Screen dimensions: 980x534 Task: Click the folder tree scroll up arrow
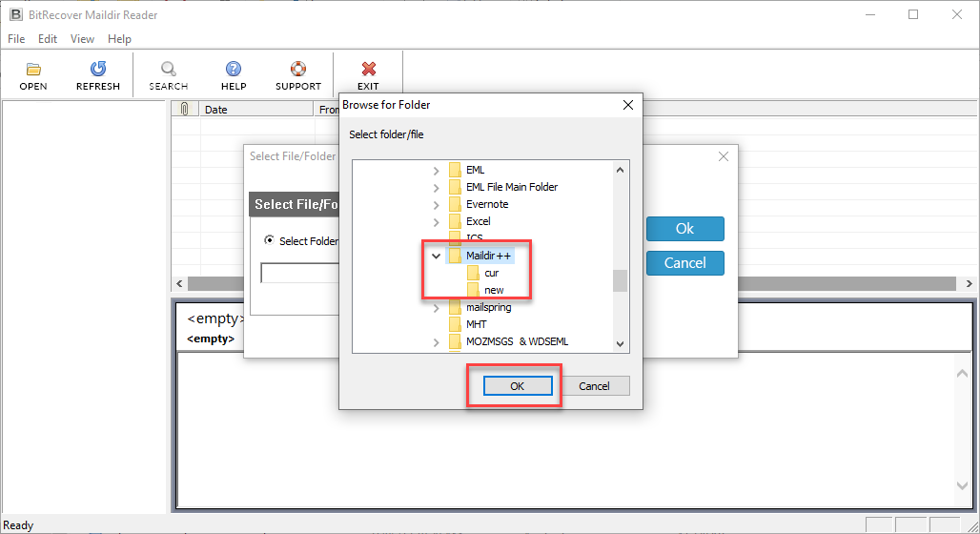pyautogui.click(x=620, y=170)
